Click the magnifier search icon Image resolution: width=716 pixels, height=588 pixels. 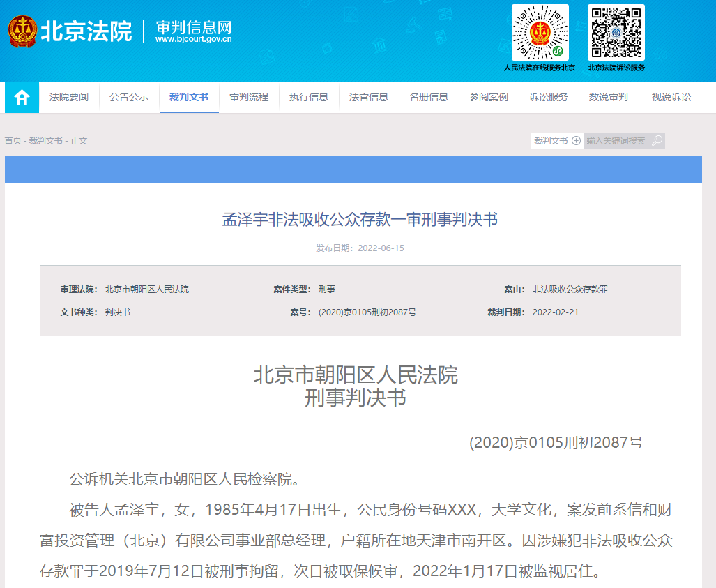[657, 141]
